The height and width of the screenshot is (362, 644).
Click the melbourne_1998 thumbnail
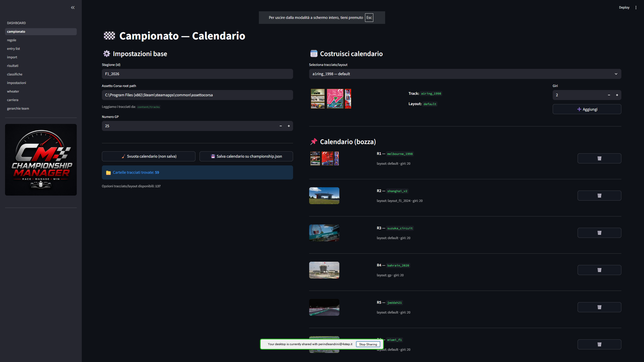pyautogui.click(x=324, y=158)
